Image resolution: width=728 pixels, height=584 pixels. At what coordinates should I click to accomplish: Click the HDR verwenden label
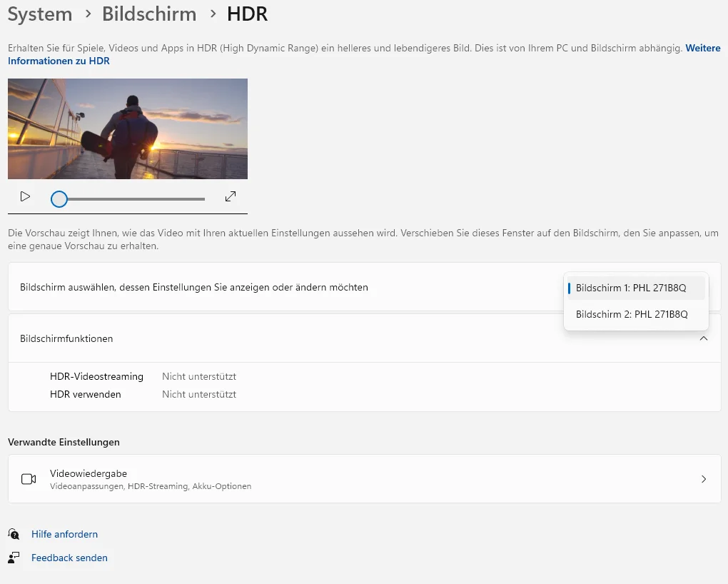pyautogui.click(x=86, y=394)
